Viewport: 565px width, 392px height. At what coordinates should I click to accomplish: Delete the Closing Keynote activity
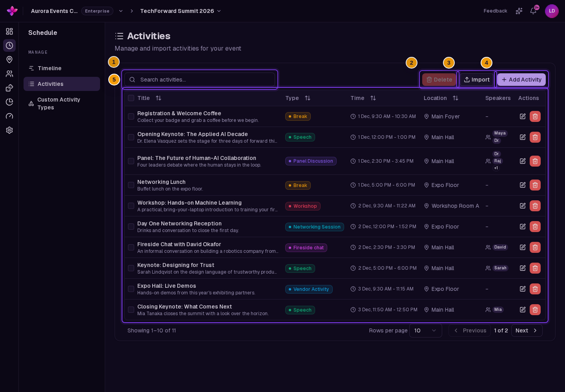pos(535,310)
